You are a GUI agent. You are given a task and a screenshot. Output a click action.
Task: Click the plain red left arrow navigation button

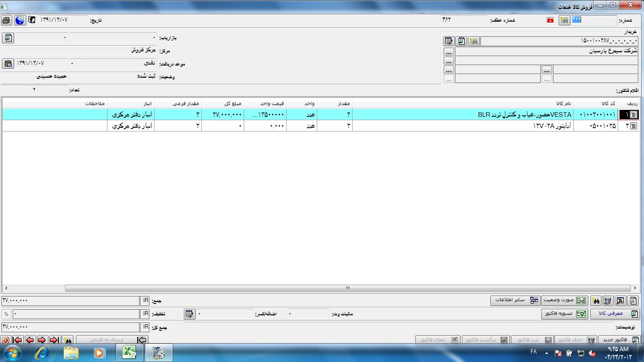coord(30,340)
